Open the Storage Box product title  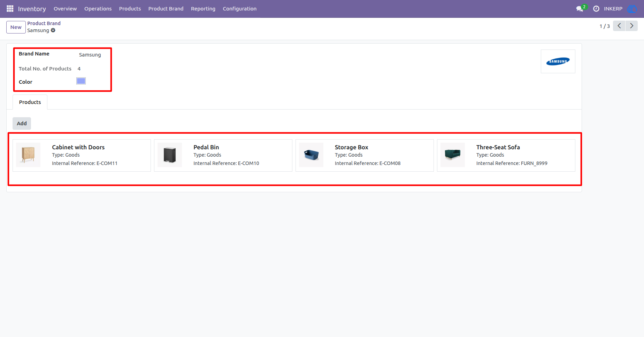point(352,147)
